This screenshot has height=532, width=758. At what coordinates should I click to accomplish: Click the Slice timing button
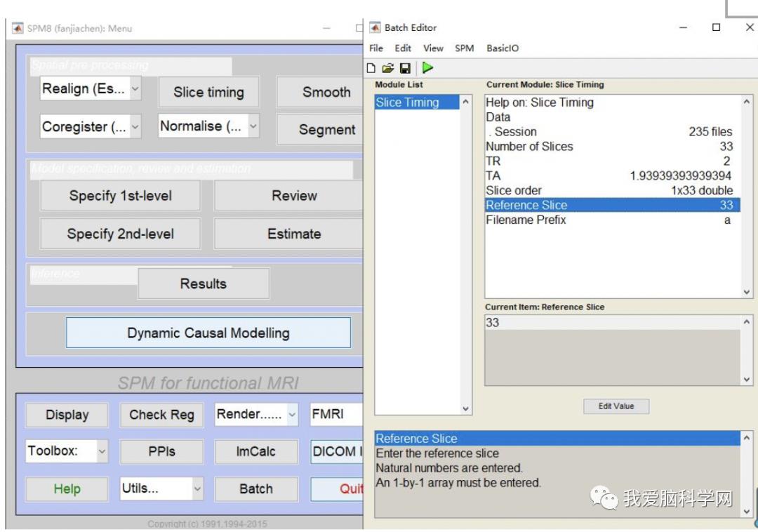point(209,92)
